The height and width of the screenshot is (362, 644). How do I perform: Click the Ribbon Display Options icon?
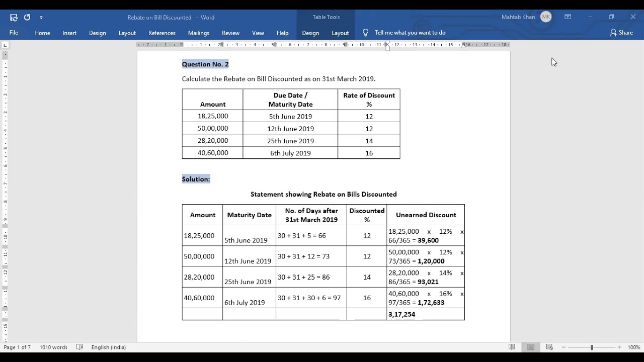(568, 17)
